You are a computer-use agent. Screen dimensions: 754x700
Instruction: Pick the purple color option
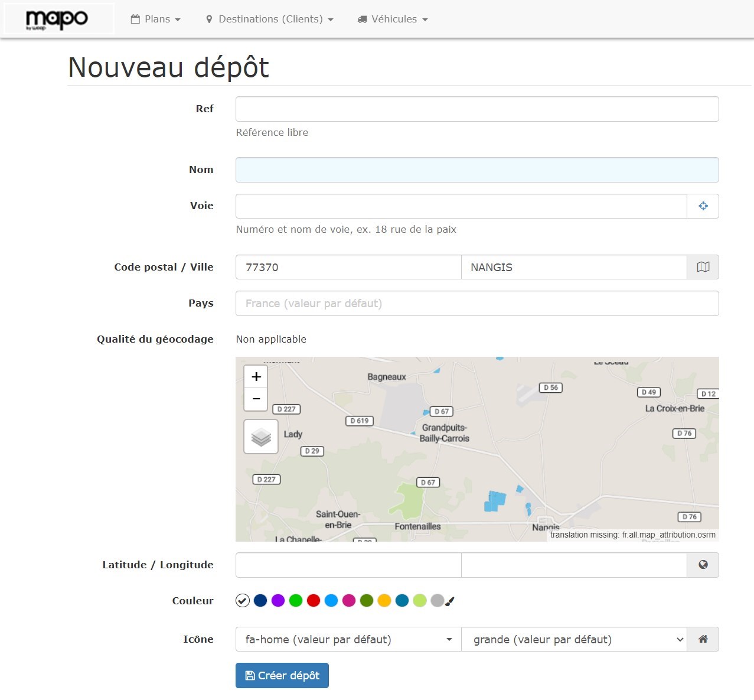(278, 601)
